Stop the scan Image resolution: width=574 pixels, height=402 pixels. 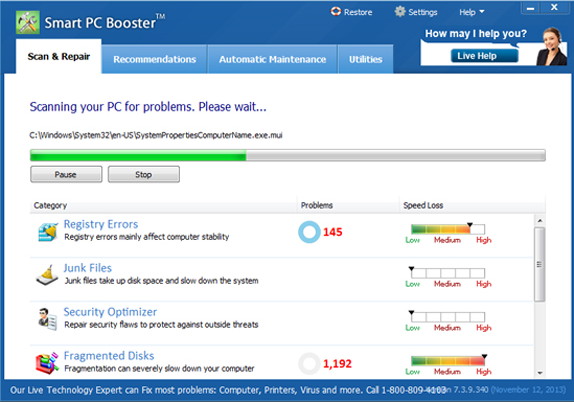coord(144,174)
